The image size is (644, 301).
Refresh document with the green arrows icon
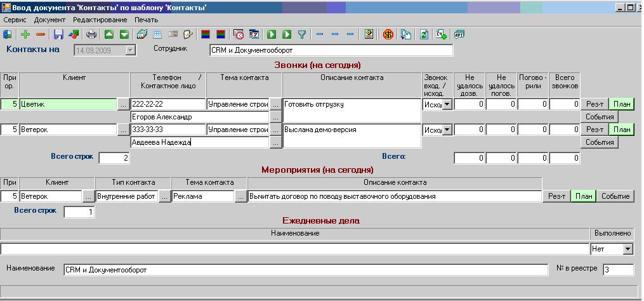[424, 34]
